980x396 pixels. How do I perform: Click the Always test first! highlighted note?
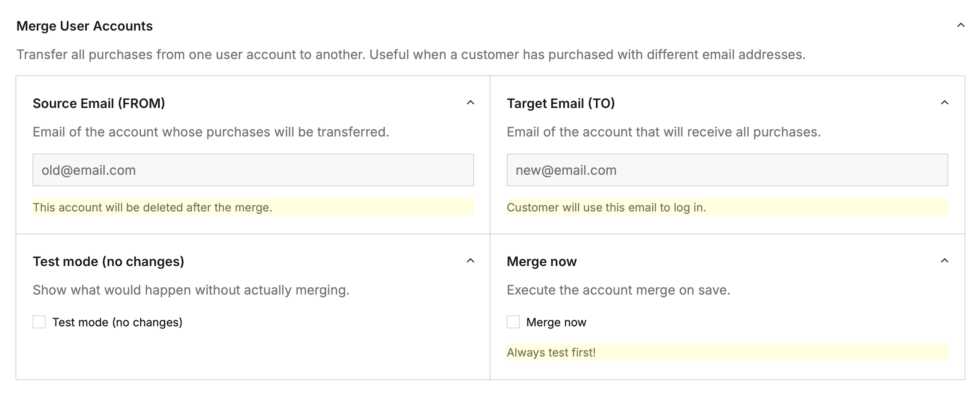[551, 352]
